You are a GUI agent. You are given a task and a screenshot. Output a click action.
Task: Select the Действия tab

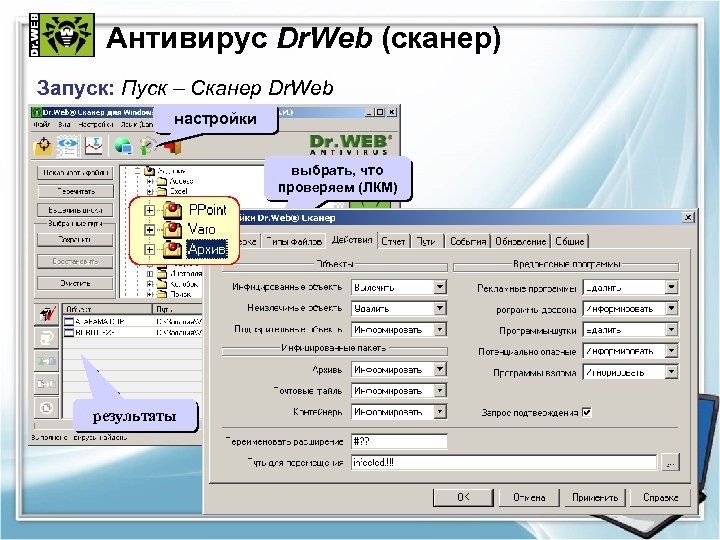pos(352,240)
